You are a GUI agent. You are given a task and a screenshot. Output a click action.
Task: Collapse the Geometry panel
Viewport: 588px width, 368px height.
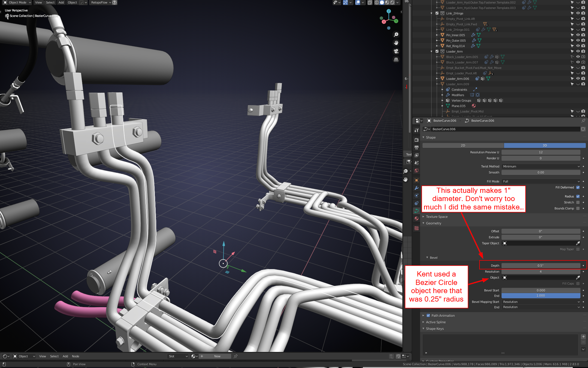(x=433, y=223)
